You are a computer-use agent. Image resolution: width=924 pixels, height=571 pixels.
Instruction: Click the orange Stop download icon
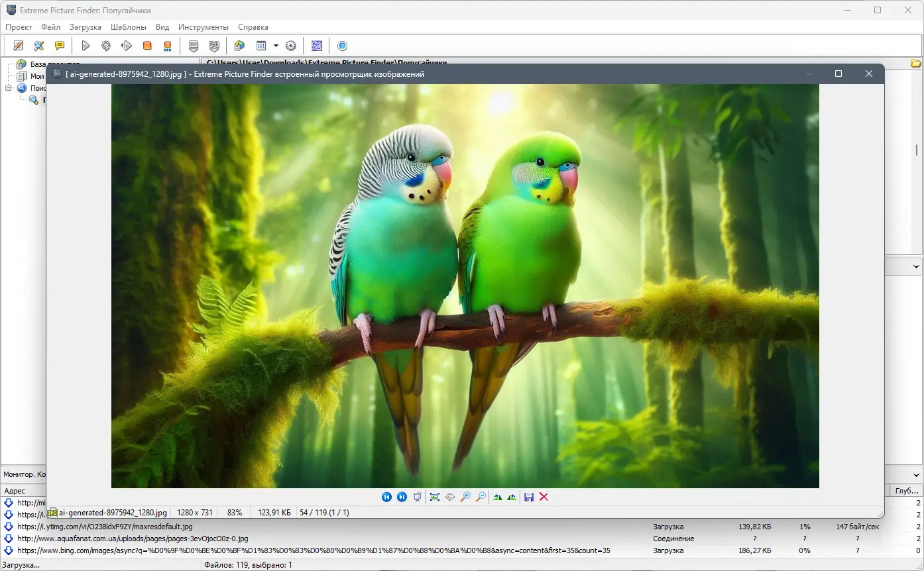(147, 46)
